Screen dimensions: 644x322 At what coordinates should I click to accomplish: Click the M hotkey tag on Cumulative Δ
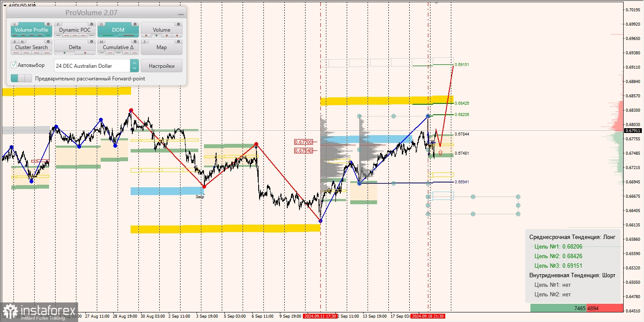tap(102, 42)
